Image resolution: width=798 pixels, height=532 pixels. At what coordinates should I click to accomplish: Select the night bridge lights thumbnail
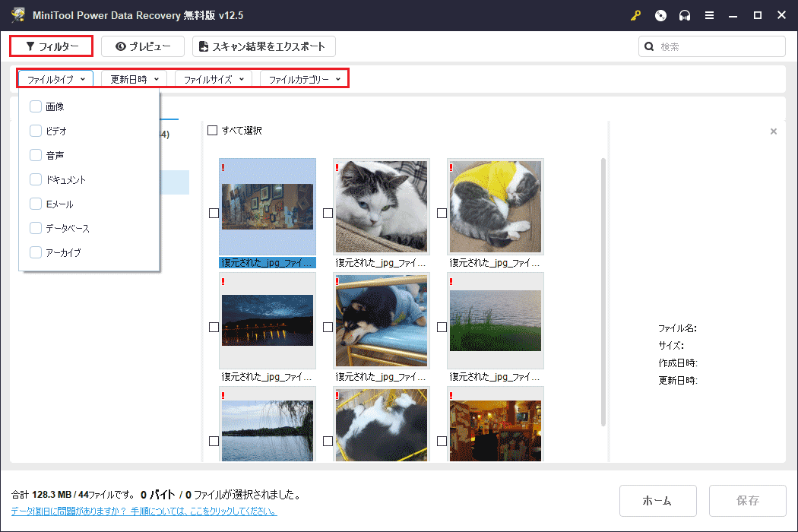(x=268, y=321)
